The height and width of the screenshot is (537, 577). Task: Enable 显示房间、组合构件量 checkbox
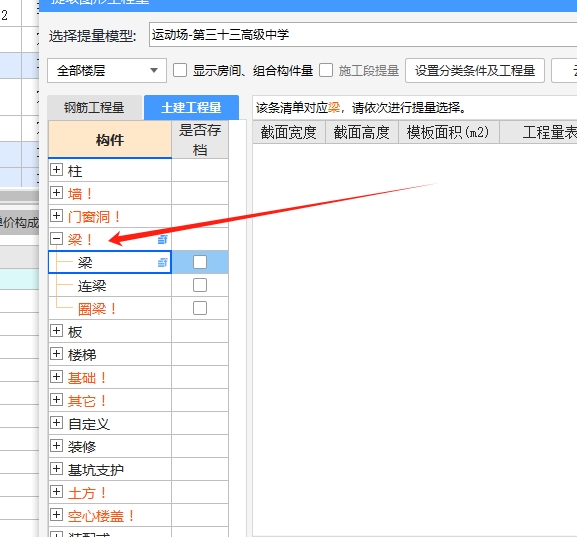coord(180,70)
